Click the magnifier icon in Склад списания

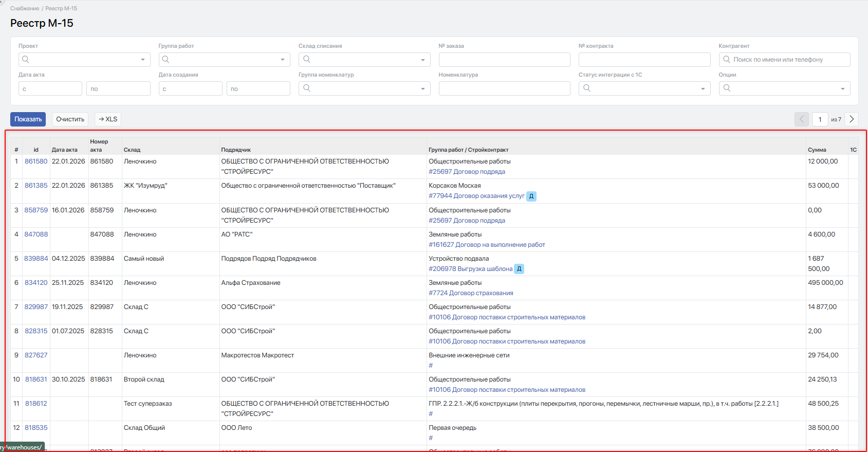pyautogui.click(x=307, y=60)
